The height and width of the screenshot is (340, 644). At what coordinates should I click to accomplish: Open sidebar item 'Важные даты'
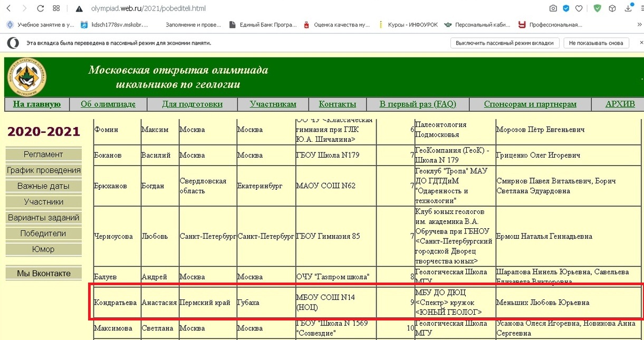coord(43,186)
